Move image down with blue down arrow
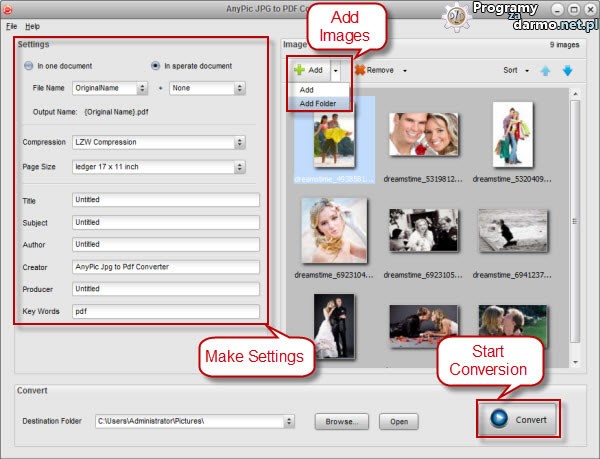 tap(567, 71)
